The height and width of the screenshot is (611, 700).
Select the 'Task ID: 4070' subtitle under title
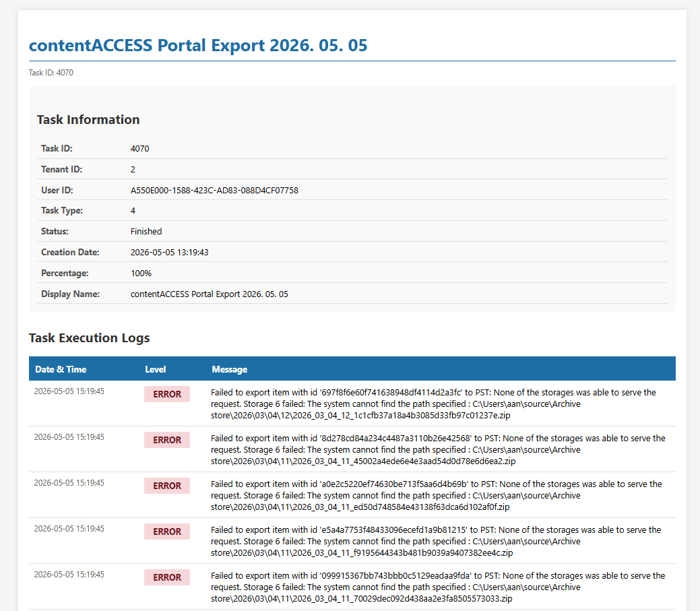[51, 73]
